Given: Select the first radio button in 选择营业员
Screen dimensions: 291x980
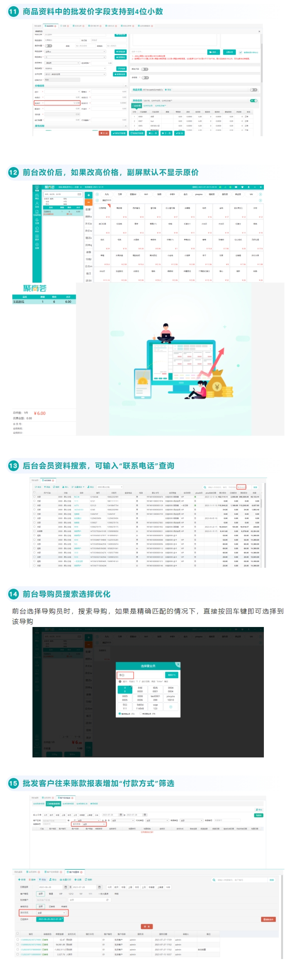Looking at the screenshot, I should 120,714.
